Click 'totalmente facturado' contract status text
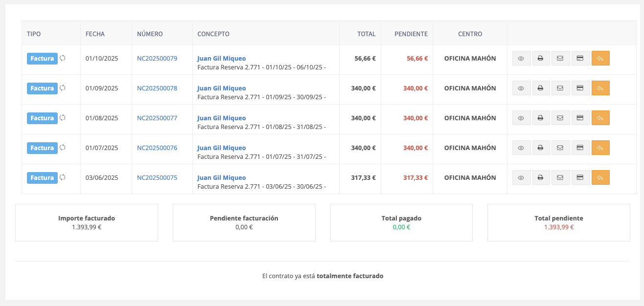Viewport: 644px width, 306px height. pyautogui.click(x=350, y=276)
